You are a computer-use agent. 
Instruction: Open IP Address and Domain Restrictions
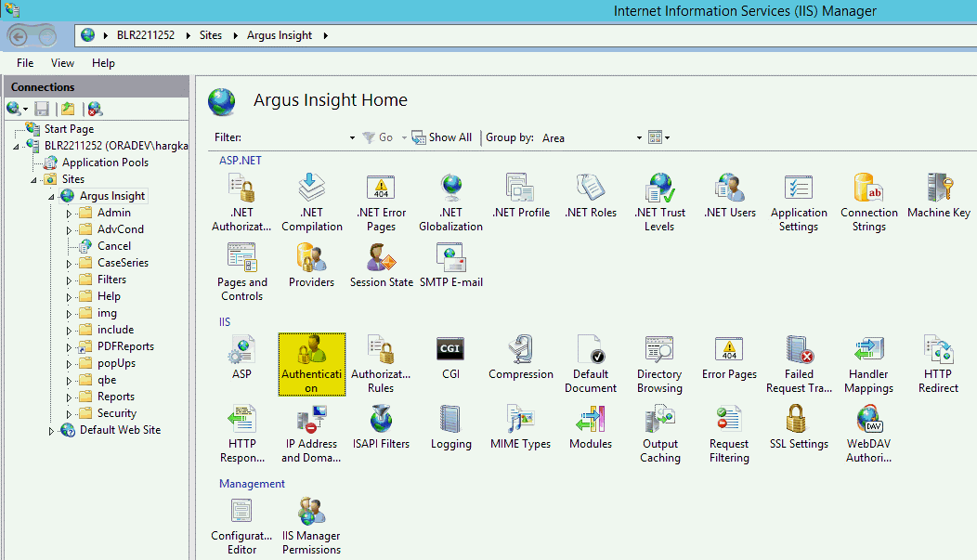click(x=311, y=434)
